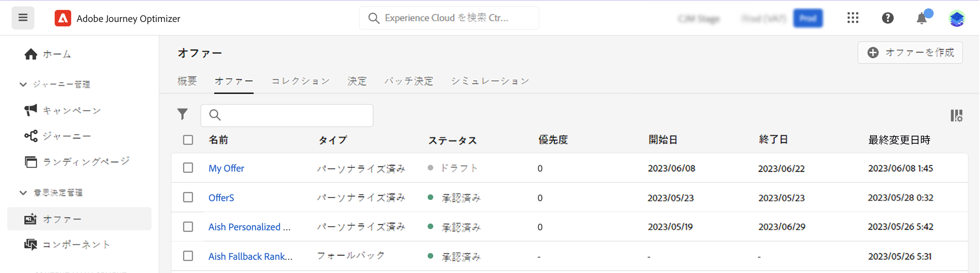Open the help question mark icon
Screen dimensions: 980x273
pos(887,18)
